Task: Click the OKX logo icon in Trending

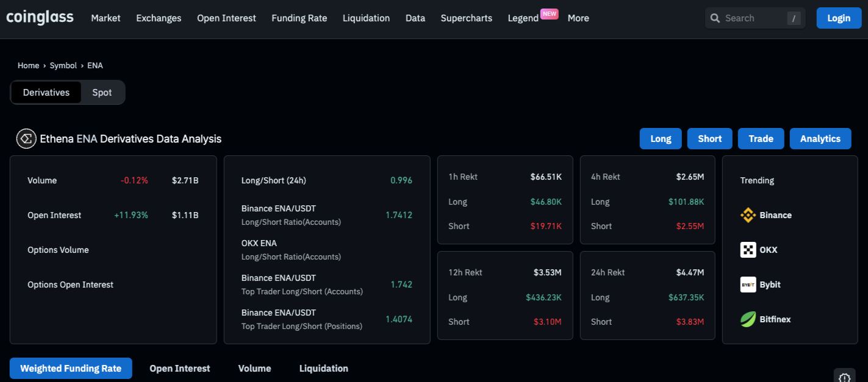Action: click(x=748, y=250)
